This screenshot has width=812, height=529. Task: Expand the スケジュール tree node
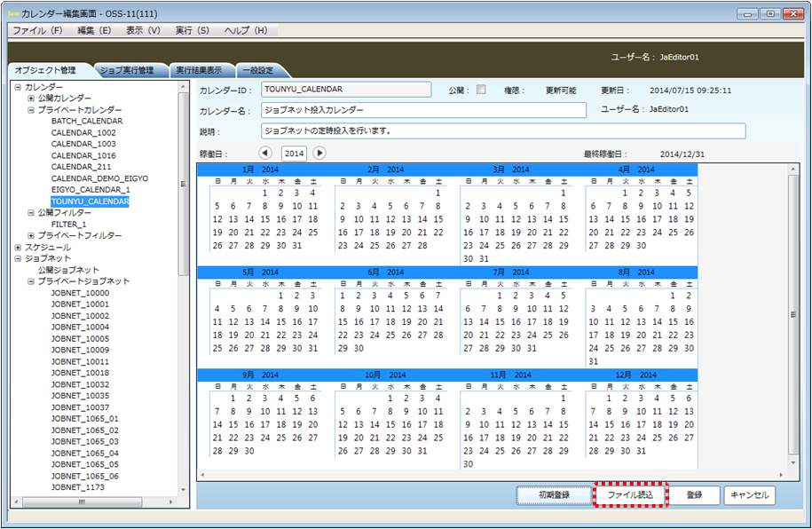pyautogui.click(x=19, y=248)
